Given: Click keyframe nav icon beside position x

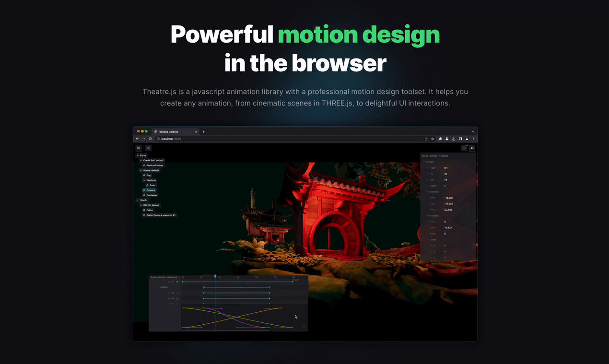Looking at the screenshot, I should (431, 198).
